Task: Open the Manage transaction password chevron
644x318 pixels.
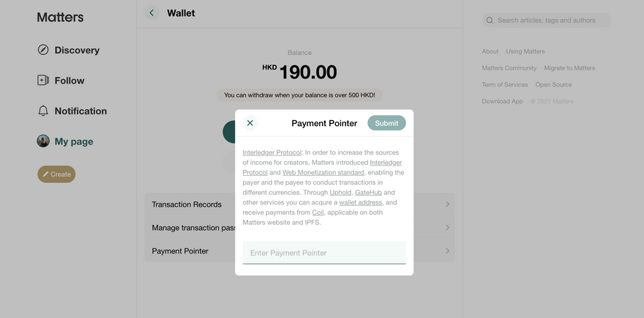Action: (x=447, y=228)
